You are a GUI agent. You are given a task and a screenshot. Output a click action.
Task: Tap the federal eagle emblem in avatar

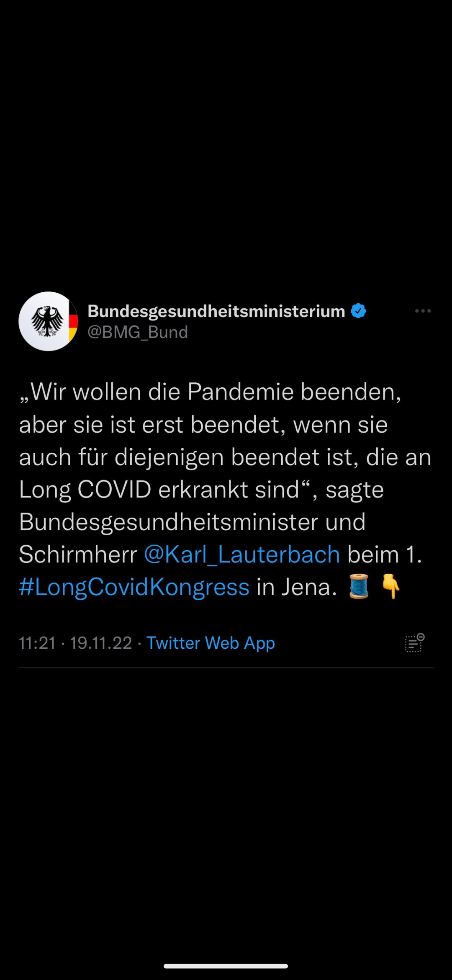(x=47, y=321)
